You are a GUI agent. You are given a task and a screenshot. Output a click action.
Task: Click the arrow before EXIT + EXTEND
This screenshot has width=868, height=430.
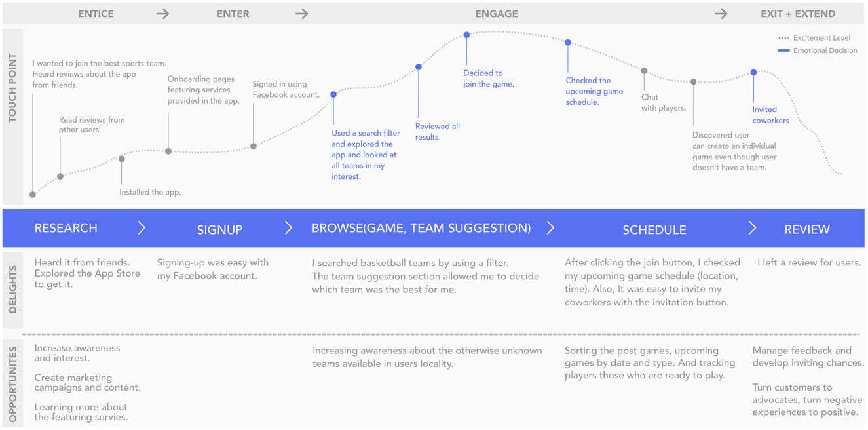coord(721,14)
